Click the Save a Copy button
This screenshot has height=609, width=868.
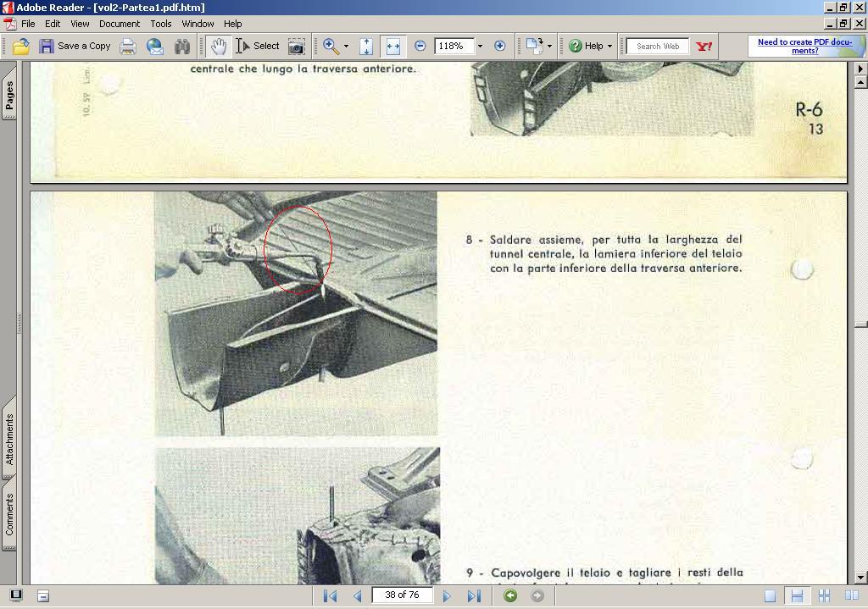pos(75,47)
